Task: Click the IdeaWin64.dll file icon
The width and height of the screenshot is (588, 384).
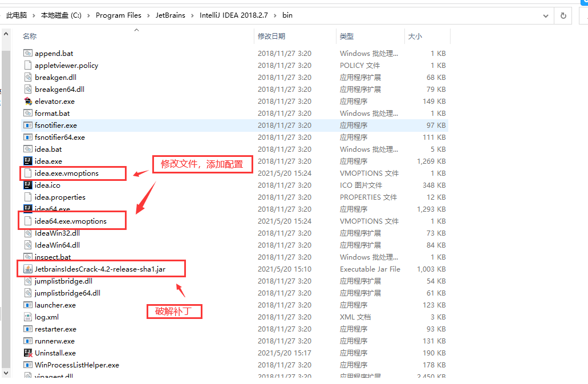Action: (28, 245)
